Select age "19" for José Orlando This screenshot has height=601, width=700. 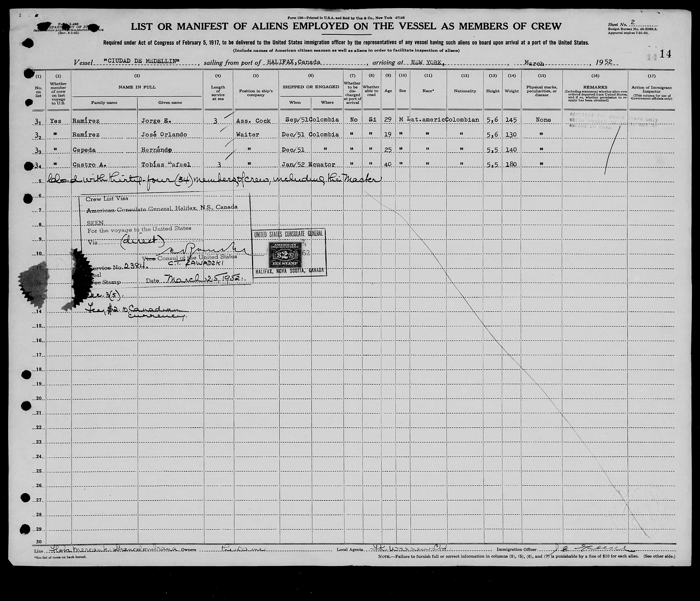click(x=388, y=135)
